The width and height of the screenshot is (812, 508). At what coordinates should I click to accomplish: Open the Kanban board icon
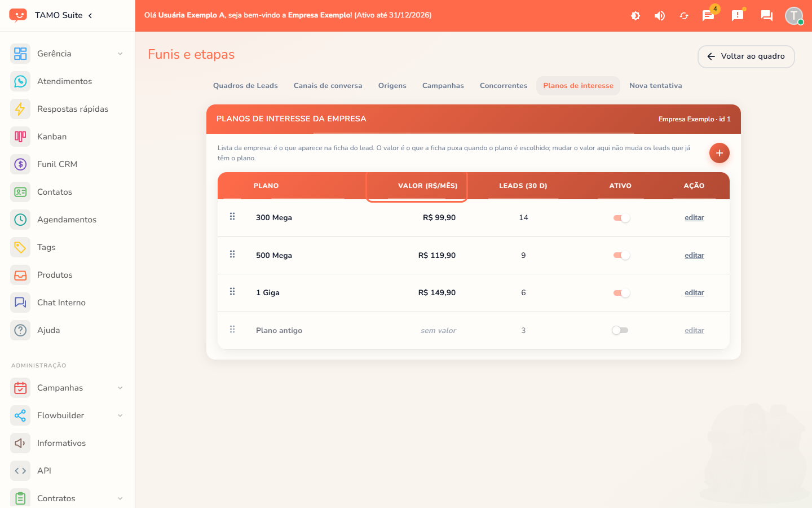(x=20, y=137)
